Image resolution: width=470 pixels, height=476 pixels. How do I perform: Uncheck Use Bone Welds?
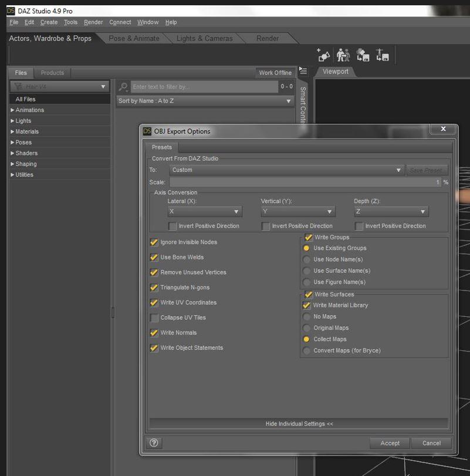tap(154, 258)
